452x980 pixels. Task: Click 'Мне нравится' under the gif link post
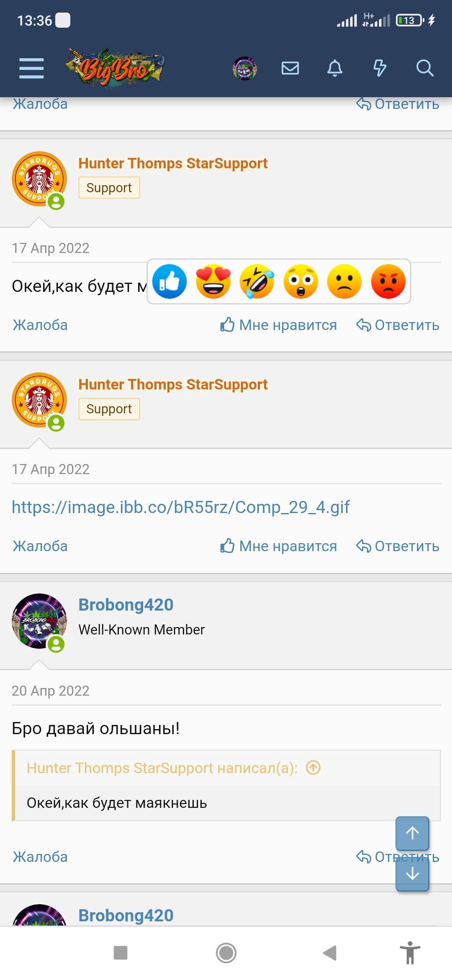(x=279, y=546)
